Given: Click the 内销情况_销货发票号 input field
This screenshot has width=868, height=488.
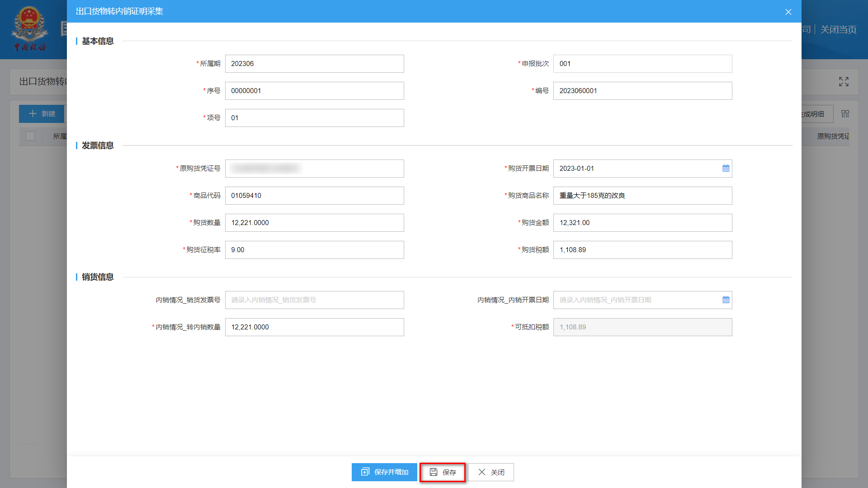Looking at the screenshot, I should coord(314,300).
